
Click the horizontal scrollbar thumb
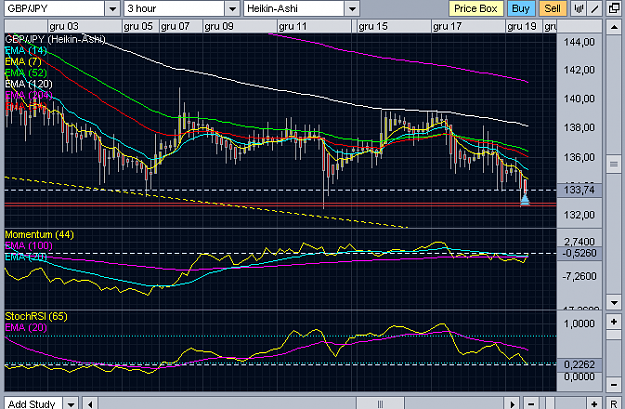[x=380, y=403]
